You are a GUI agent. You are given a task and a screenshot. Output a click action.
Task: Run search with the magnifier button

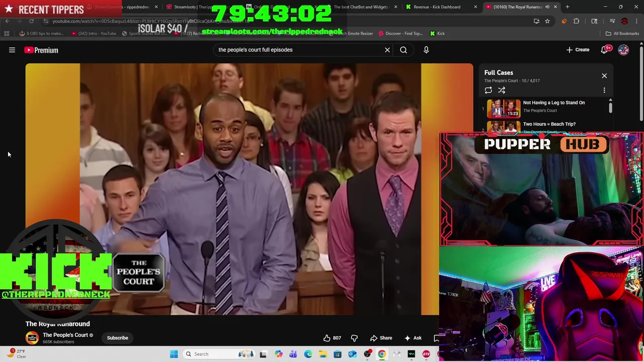(404, 50)
